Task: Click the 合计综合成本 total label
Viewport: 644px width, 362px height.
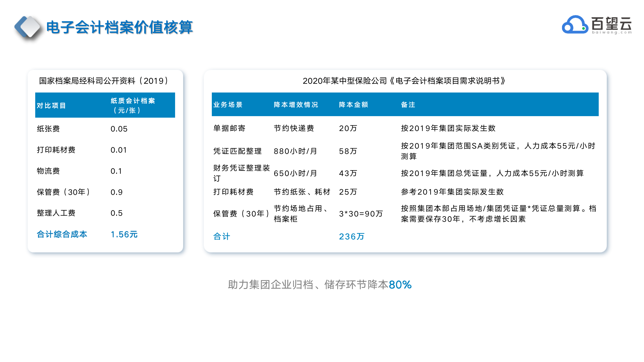Action: click(62, 234)
